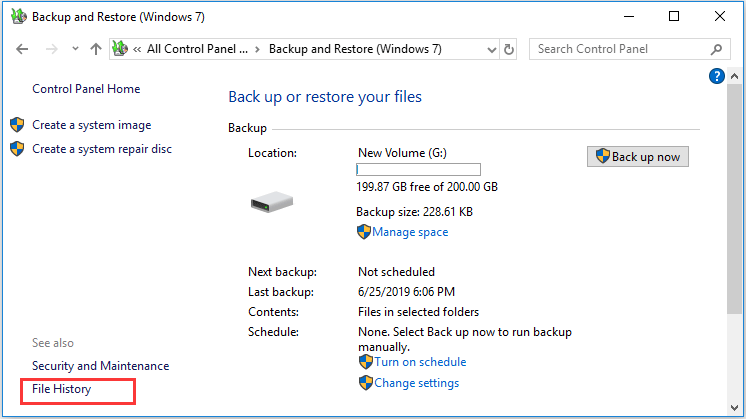
Task: Open Control Panel Home
Action: 86,89
